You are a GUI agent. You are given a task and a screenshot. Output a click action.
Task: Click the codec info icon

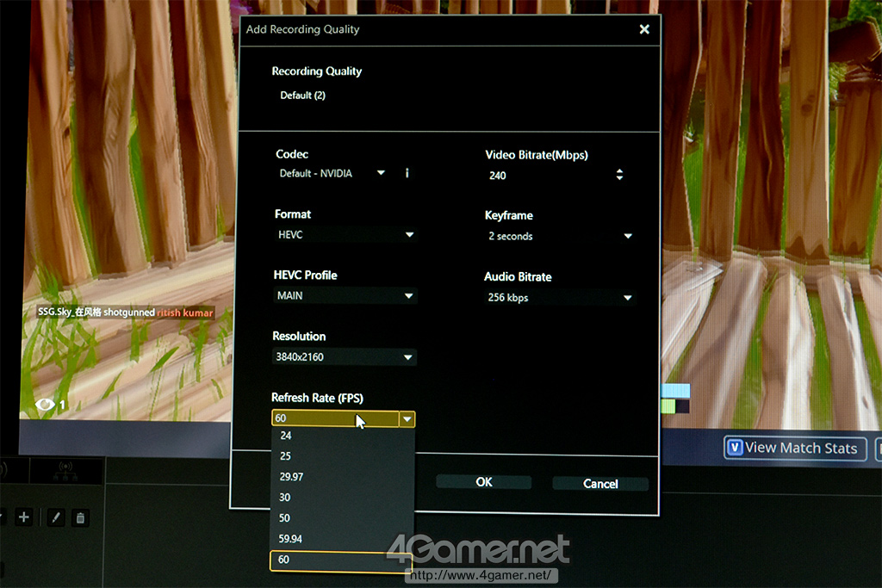pyautogui.click(x=407, y=173)
